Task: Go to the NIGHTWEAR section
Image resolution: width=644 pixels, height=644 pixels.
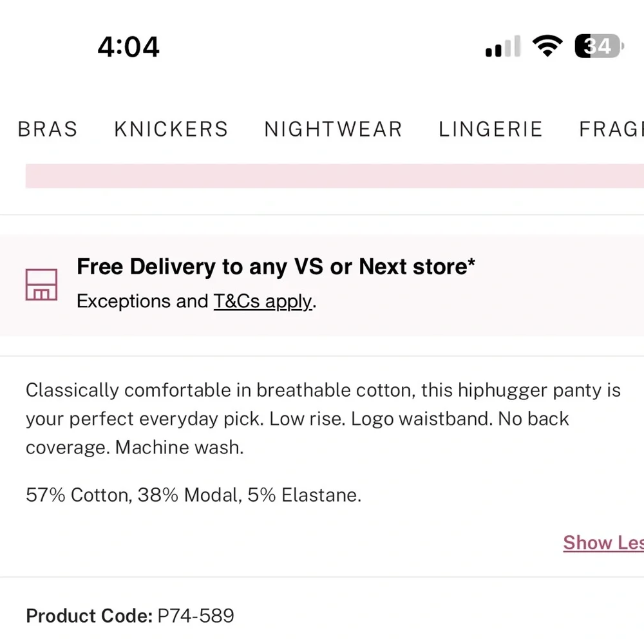Action: tap(333, 129)
